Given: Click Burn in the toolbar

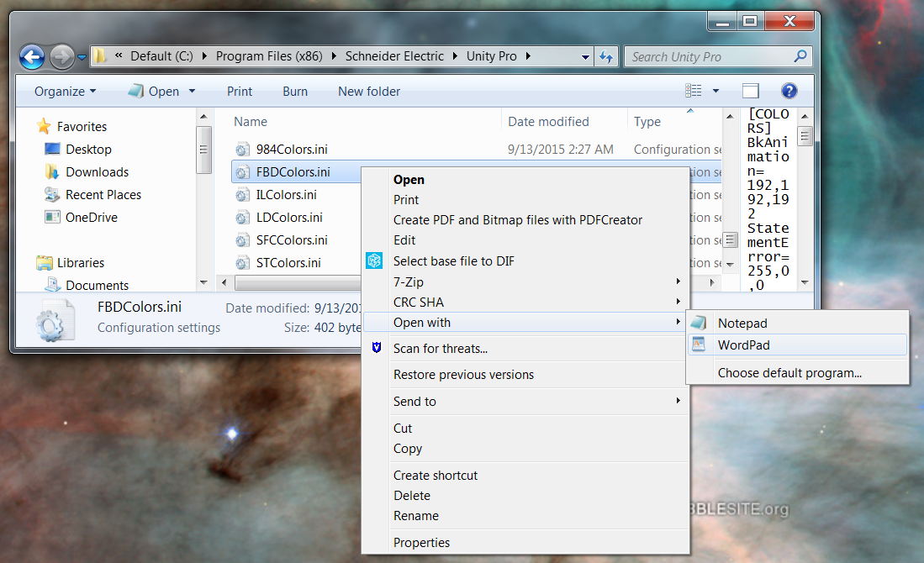Looking at the screenshot, I should point(294,92).
